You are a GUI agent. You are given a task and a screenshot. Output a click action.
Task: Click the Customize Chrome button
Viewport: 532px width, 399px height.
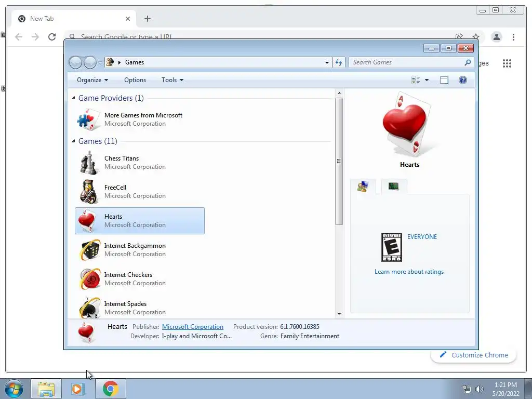pos(474,355)
